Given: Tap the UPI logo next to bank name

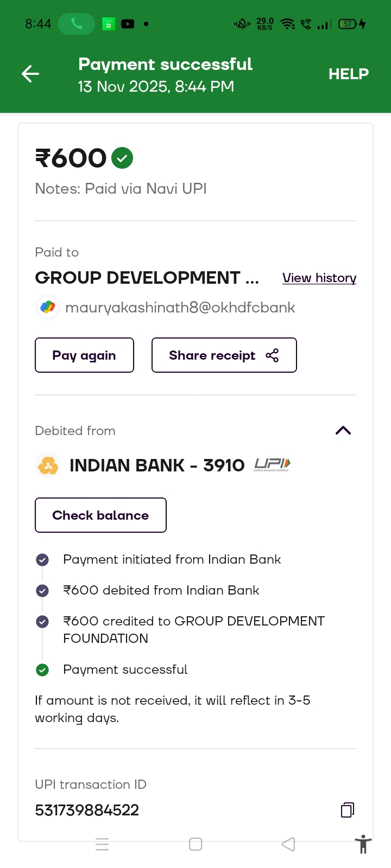Looking at the screenshot, I should pyautogui.click(x=272, y=465).
